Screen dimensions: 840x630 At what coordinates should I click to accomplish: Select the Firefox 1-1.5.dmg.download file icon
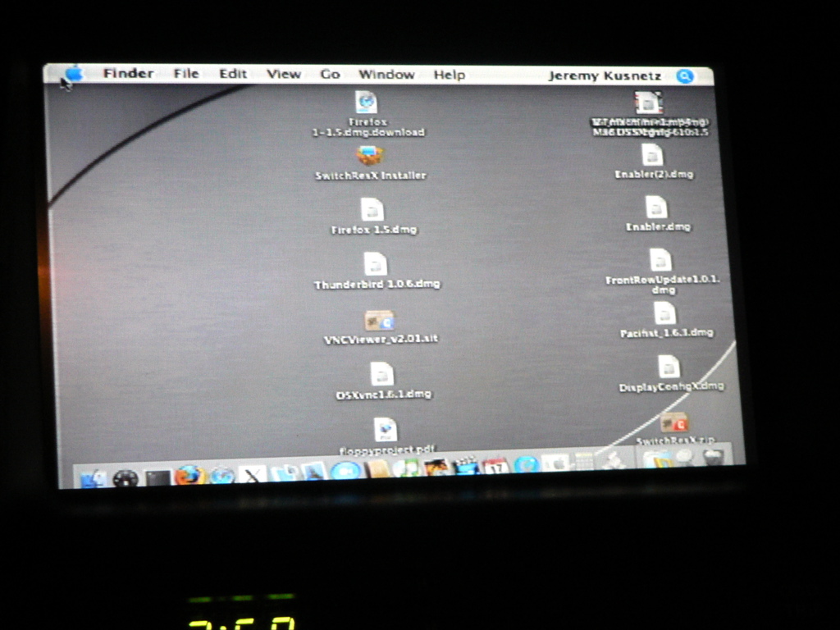click(x=367, y=103)
